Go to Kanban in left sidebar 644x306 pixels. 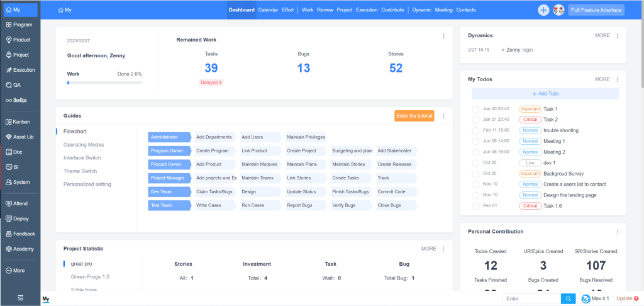click(x=19, y=122)
